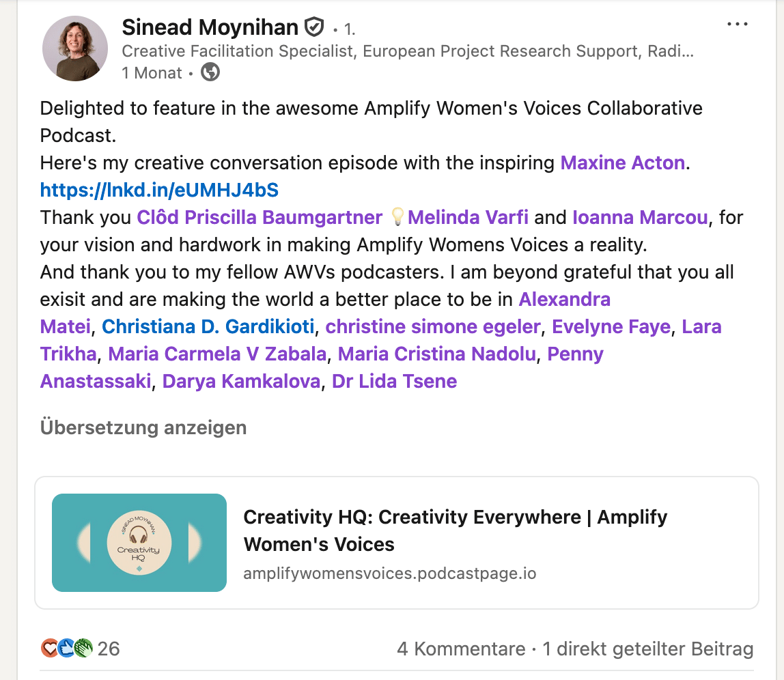Click the Creativity HQ podcast artwork
Screen dimensions: 784x680
[x=139, y=542]
